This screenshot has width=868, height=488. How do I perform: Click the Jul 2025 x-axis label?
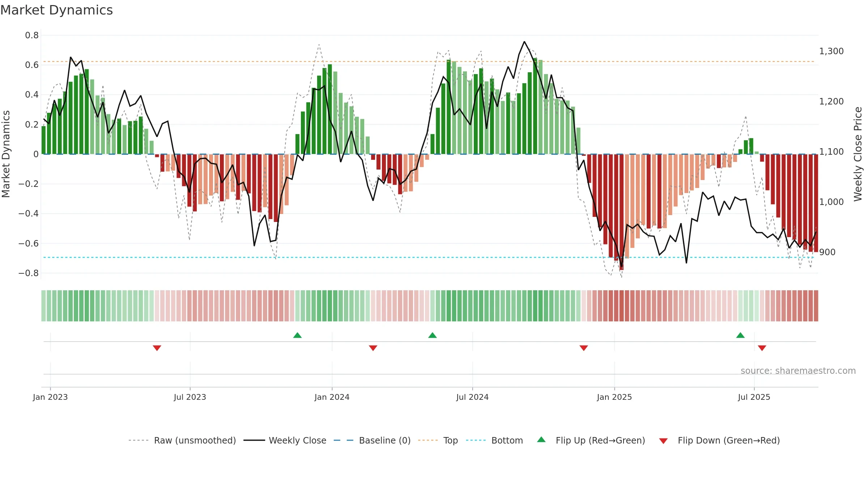(x=754, y=397)
